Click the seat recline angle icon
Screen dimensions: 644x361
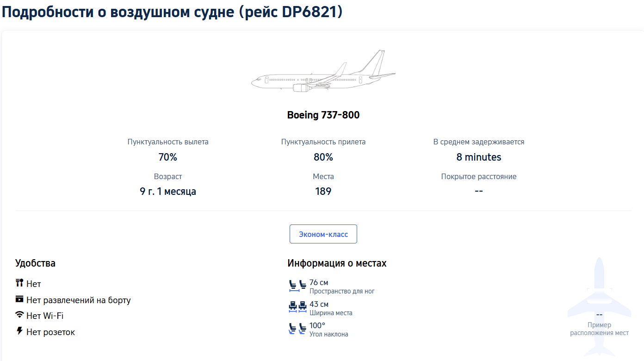(x=296, y=329)
